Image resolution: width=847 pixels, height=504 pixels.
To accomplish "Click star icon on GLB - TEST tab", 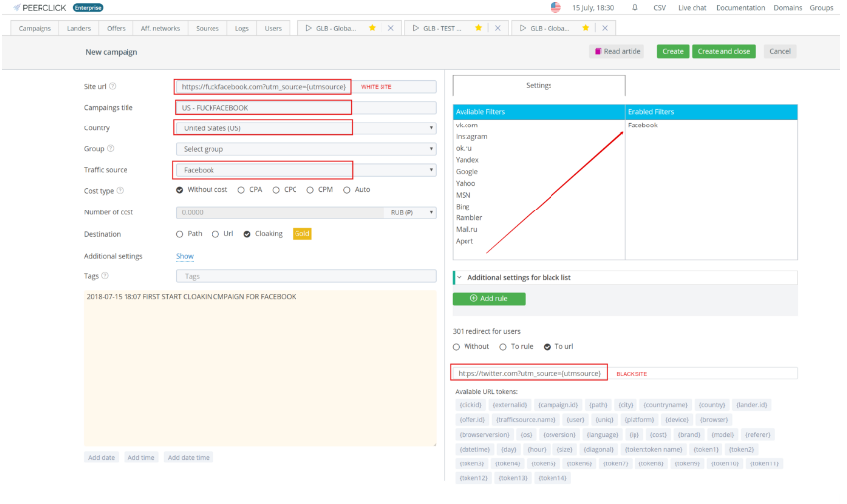I will click(478, 28).
